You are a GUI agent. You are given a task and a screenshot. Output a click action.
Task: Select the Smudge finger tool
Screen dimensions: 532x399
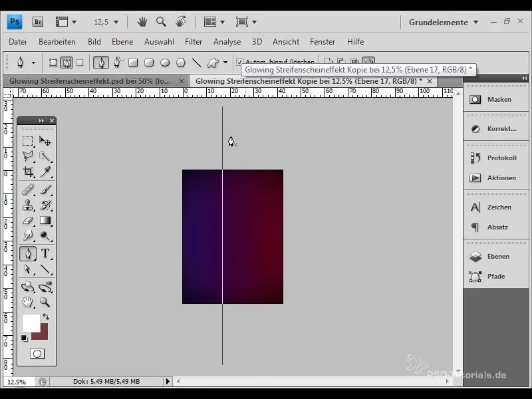pos(28,235)
